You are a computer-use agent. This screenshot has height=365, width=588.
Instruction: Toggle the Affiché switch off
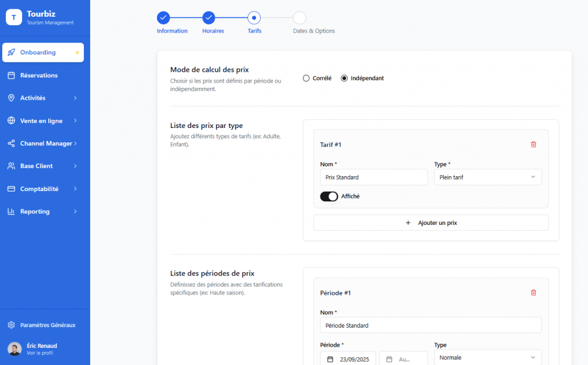click(x=329, y=196)
